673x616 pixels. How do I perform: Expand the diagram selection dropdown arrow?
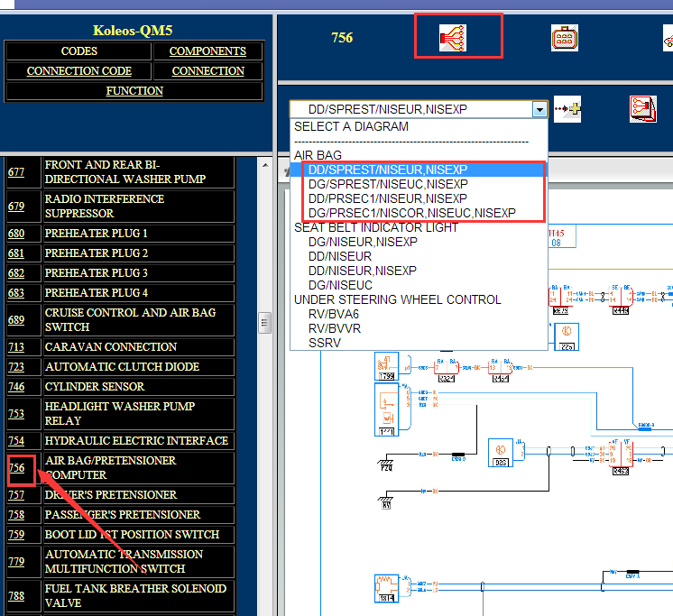[539, 109]
